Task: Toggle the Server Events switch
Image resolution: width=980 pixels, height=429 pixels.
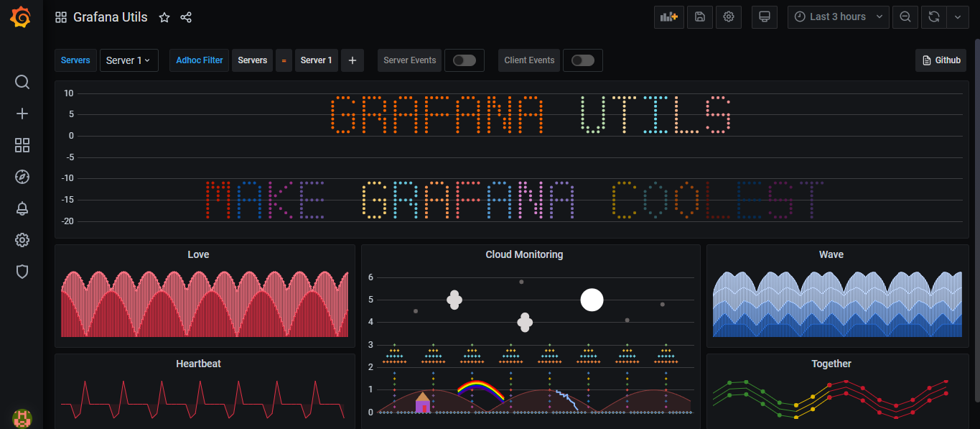Action: pos(465,60)
